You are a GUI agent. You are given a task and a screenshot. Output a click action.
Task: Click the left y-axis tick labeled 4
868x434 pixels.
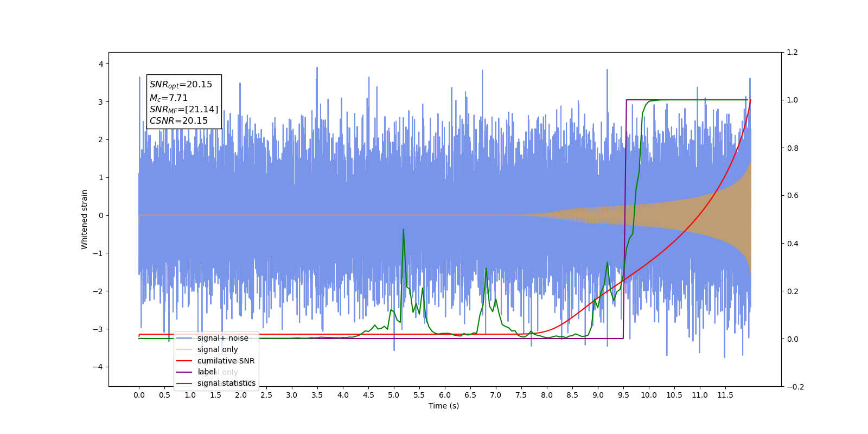[x=101, y=64]
